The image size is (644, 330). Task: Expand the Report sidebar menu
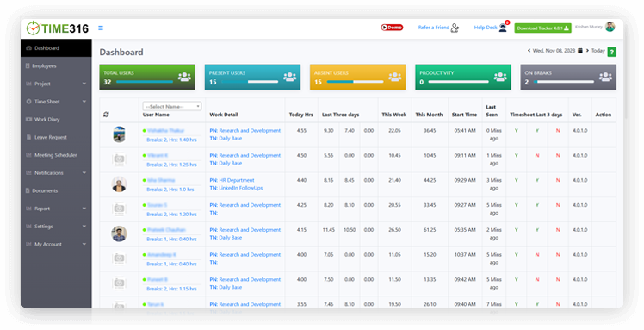pyautogui.click(x=56, y=209)
